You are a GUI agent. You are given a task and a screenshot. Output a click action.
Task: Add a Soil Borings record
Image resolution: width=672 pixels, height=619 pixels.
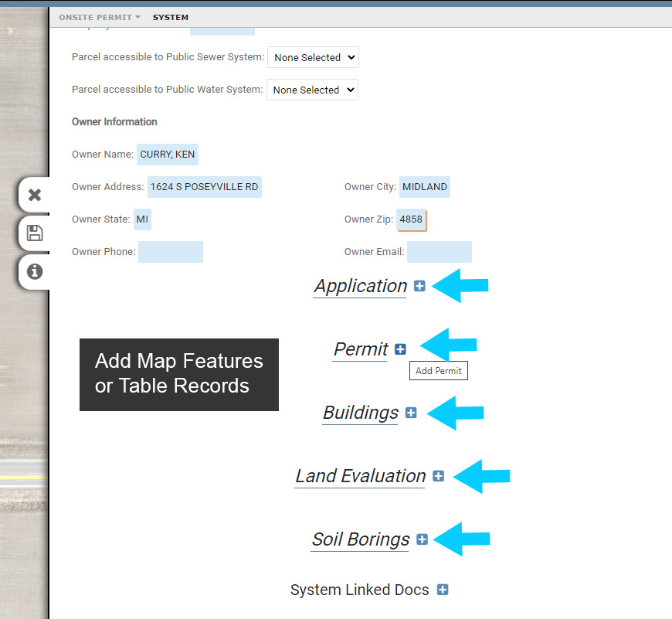tap(422, 539)
